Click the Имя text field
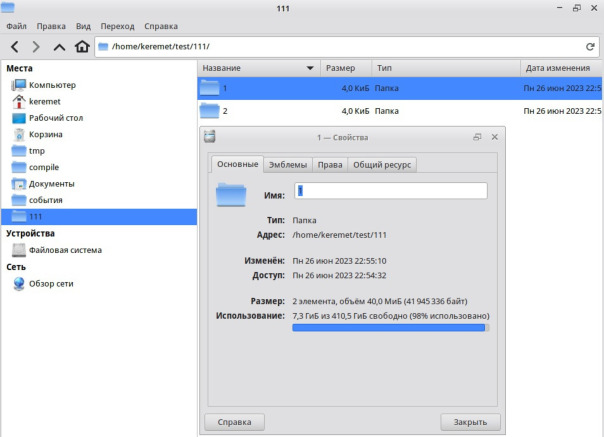This screenshot has width=604, height=437. click(391, 191)
